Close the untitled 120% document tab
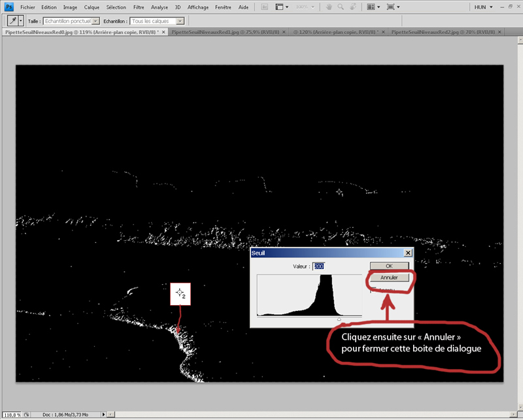 [x=383, y=32]
